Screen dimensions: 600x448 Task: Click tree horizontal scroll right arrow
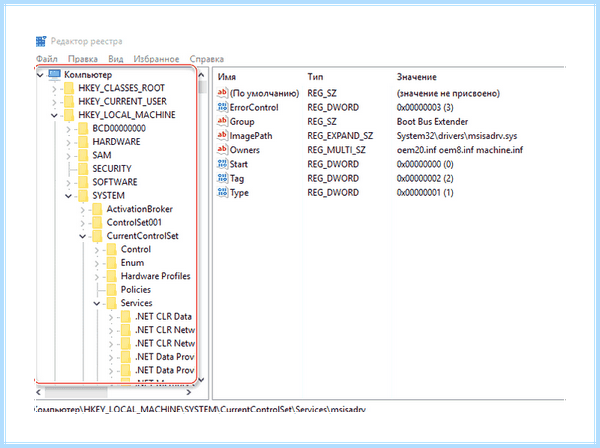click(189, 392)
